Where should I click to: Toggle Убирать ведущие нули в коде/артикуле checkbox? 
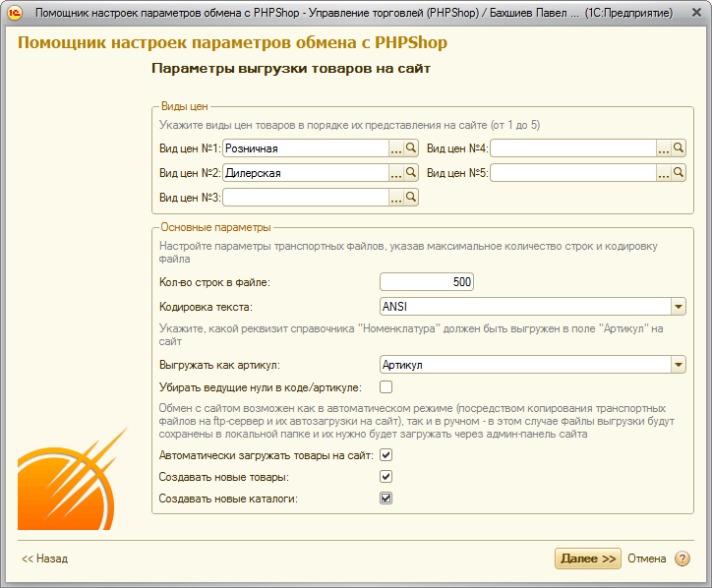[386, 387]
